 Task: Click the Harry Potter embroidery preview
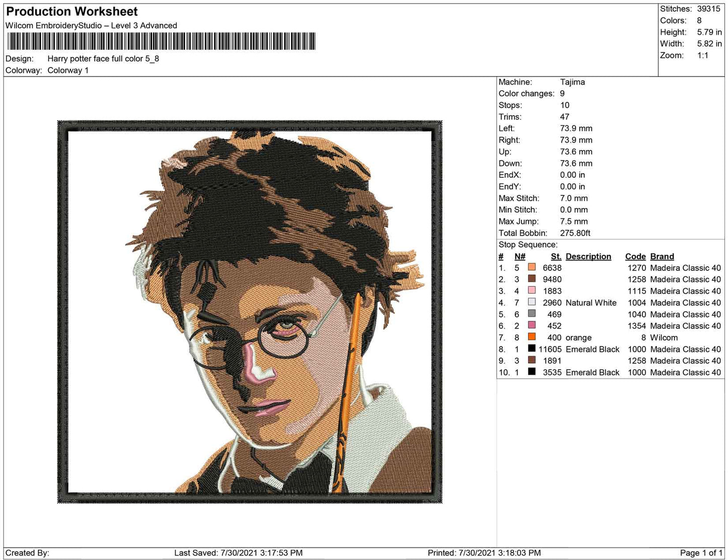(x=252, y=312)
